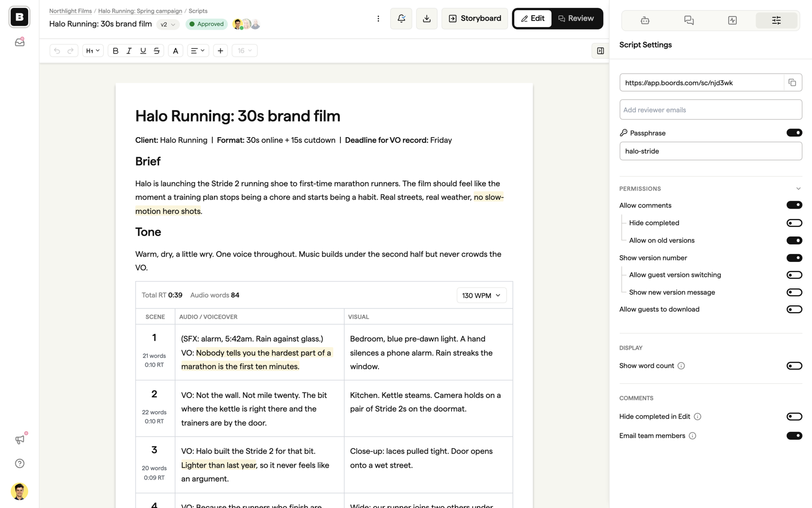Viewport: 812px width, 508px height.
Task: Click the key icon next to Passphrase
Action: click(623, 133)
